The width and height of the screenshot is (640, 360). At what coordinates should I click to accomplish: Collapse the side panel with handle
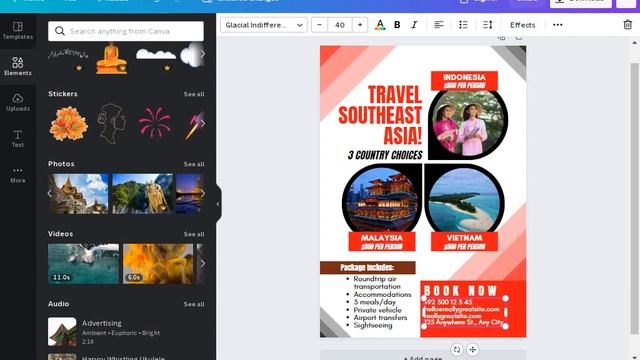coord(218,204)
